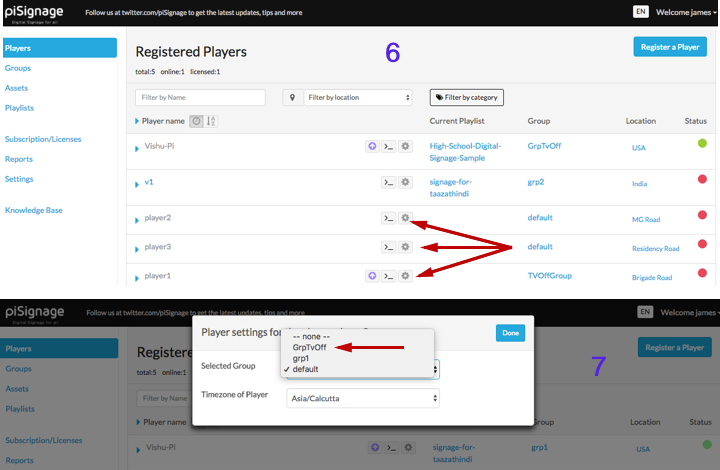
Task: Click Done in the Player settings dialog
Action: [510, 333]
